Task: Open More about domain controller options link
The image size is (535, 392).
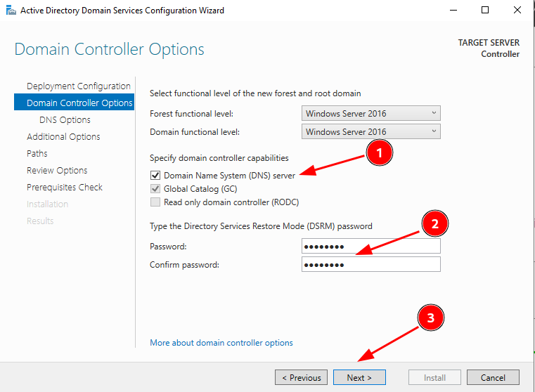Action: pyautogui.click(x=221, y=343)
